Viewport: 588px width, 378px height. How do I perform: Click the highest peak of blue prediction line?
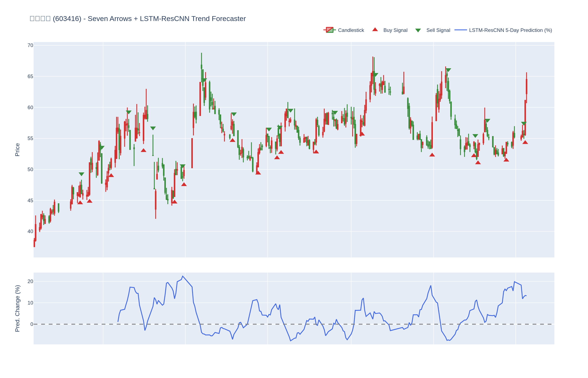pyautogui.click(x=182, y=276)
